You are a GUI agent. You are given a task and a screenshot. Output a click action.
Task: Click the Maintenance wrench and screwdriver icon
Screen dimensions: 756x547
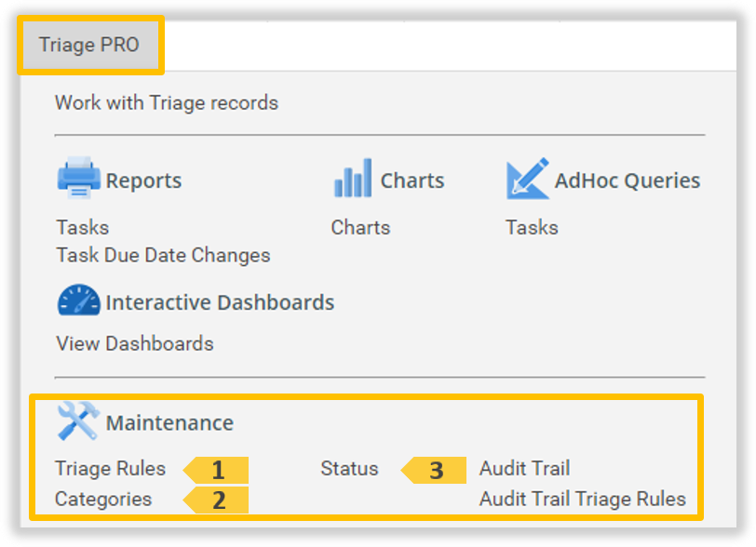click(77, 421)
